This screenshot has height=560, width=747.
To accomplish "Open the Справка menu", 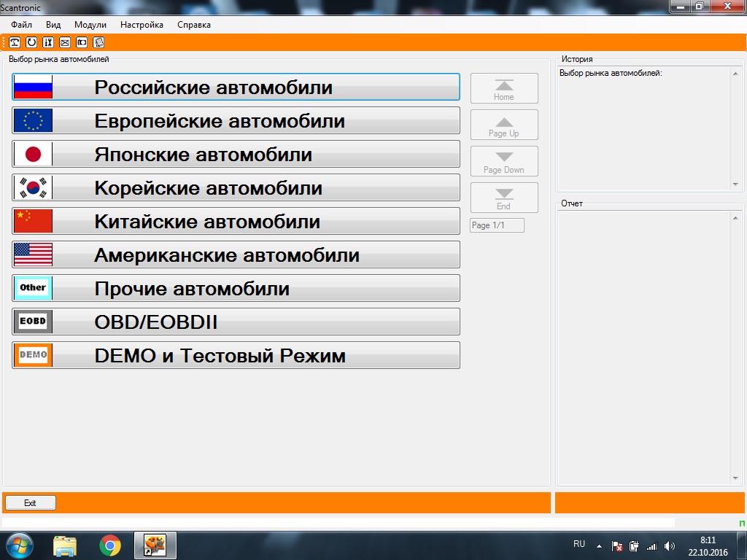I will coord(194,25).
